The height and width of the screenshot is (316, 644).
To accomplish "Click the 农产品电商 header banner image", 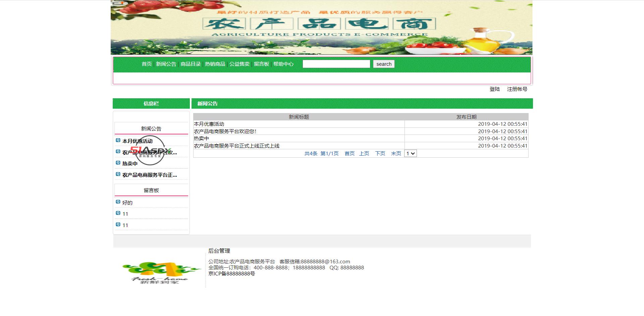I will (x=321, y=28).
